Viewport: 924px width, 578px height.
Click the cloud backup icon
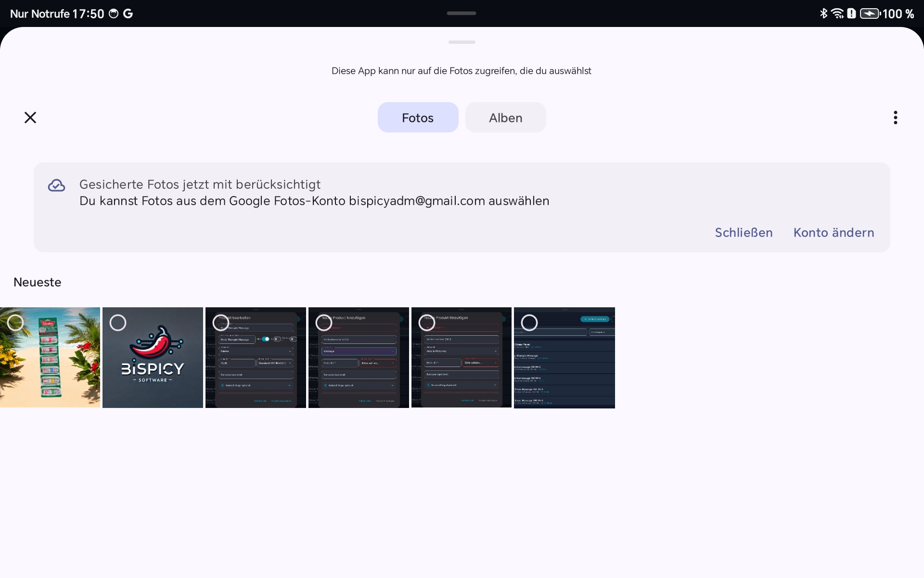[x=56, y=185]
